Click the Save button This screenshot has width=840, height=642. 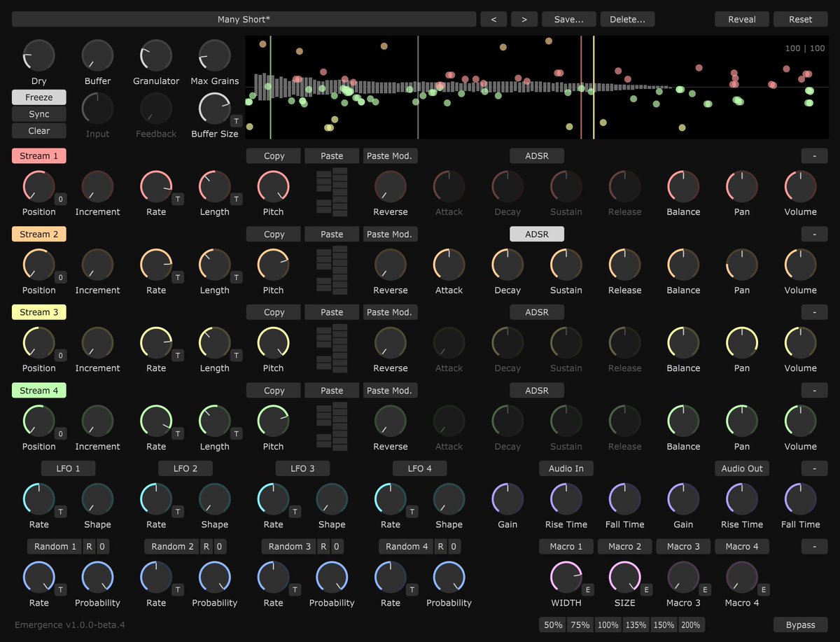tap(568, 19)
